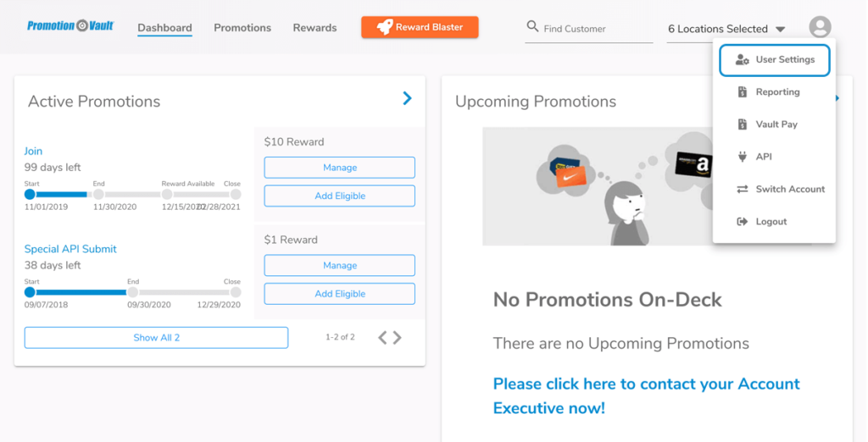Viewport: 868px width, 442px height.
Task: Expand Active Promotions with the blue chevron
Action: click(408, 98)
